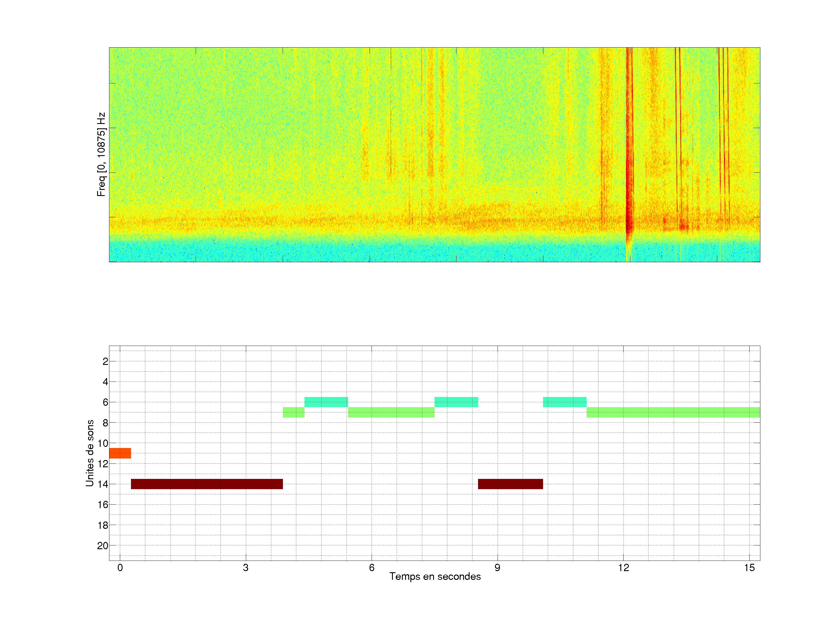Click the y-axis tick label 2
Screen dimensions: 840x630
click(105, 361)
